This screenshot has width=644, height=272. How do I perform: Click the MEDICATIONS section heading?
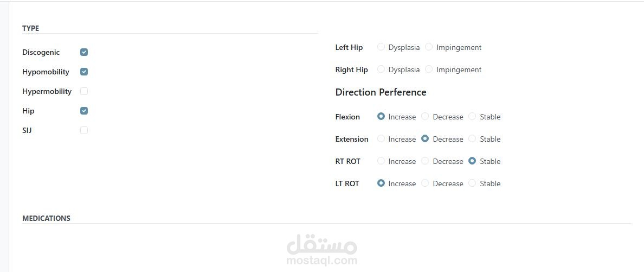46,218
